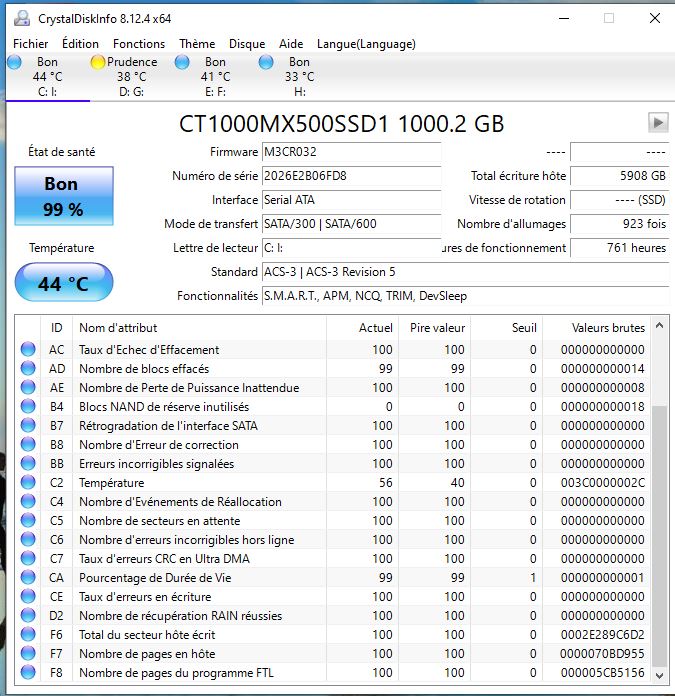Click the Total écriture hôte value 5908 GB
Screen dimensions: 675x696
click(619, 176)
